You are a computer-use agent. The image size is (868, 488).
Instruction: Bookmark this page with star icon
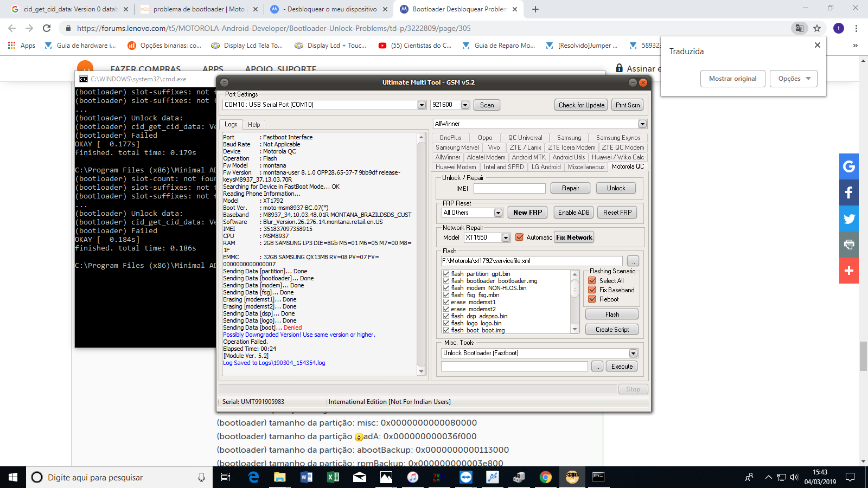point(817,28)
